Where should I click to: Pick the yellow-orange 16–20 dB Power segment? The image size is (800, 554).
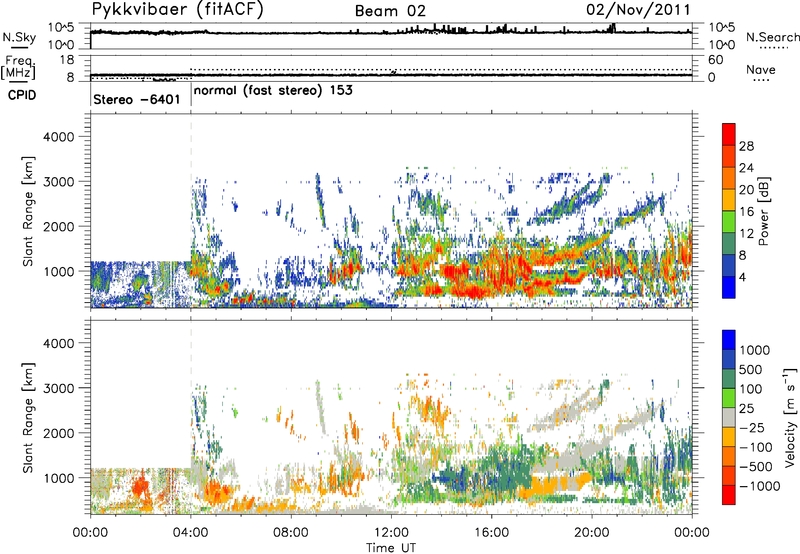click(x=729, y=200)
